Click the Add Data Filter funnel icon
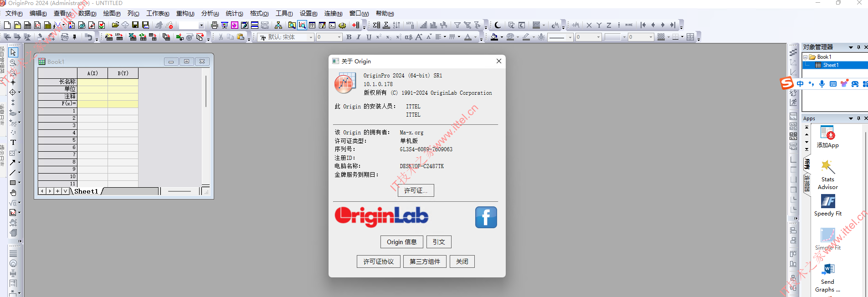Screen dimensions: 868x297 coord(457,25)
